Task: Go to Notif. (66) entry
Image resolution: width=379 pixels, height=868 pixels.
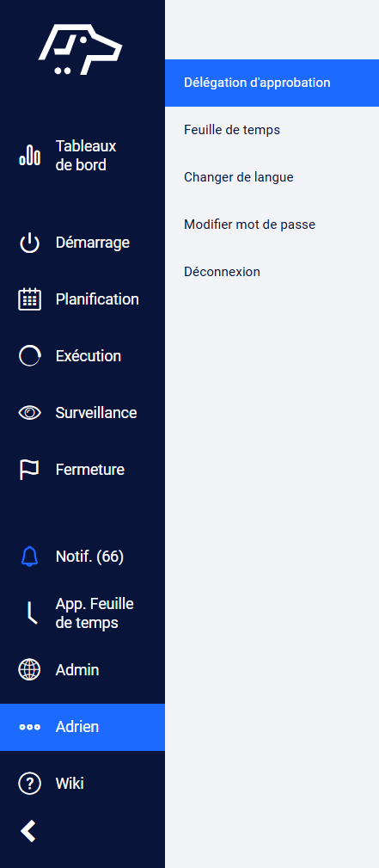Action: point(89,557)
